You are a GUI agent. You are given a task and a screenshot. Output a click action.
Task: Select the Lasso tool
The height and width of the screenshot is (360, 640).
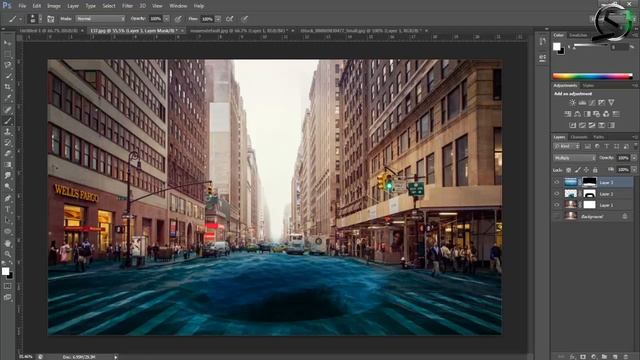7,65
